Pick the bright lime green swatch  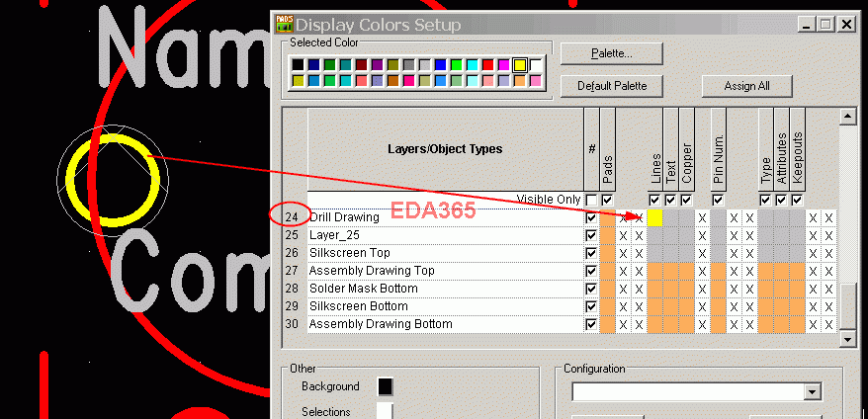[457, 65]
